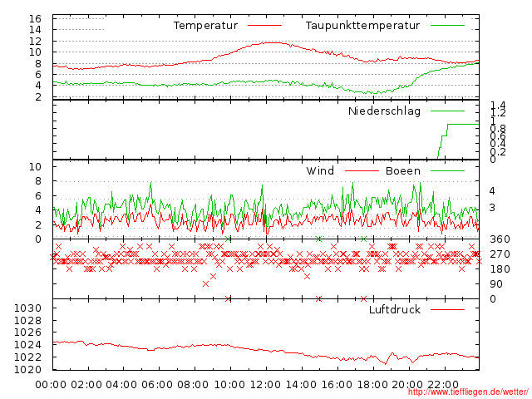
Task: Click the 12 temperature axis value
Action: [x=35, y=41]
